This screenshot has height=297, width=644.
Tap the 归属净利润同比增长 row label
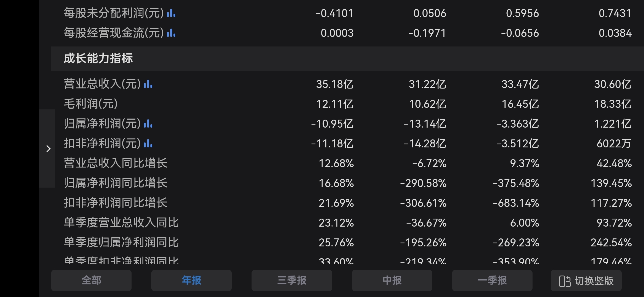[116, 183]
